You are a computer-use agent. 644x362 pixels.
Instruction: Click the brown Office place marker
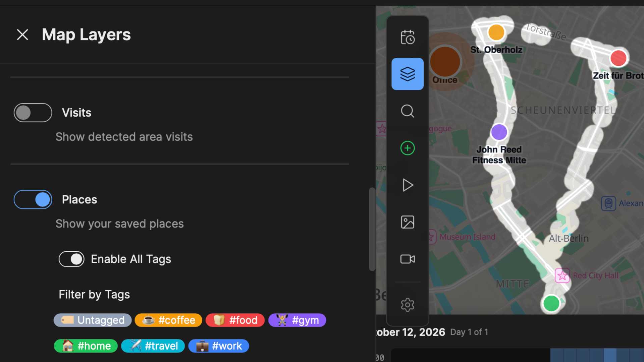(x=445, y=62)
